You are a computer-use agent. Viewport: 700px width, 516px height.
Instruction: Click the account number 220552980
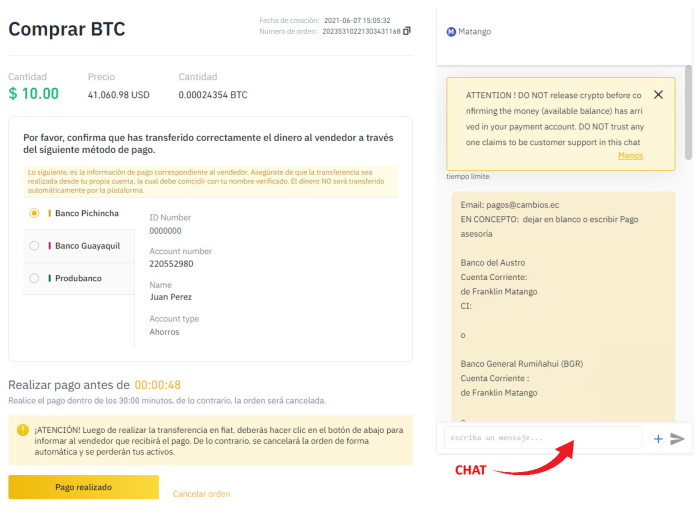[x=171, y=264]
